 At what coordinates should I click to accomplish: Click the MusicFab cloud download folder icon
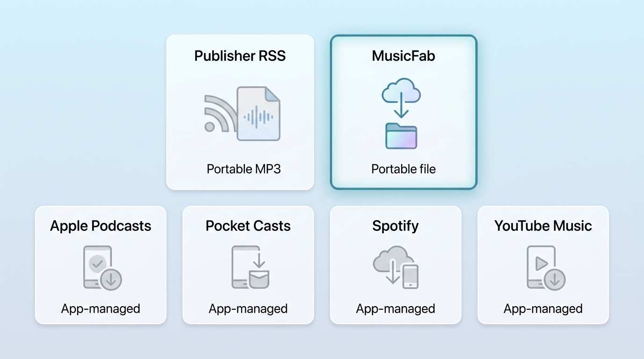401,114
